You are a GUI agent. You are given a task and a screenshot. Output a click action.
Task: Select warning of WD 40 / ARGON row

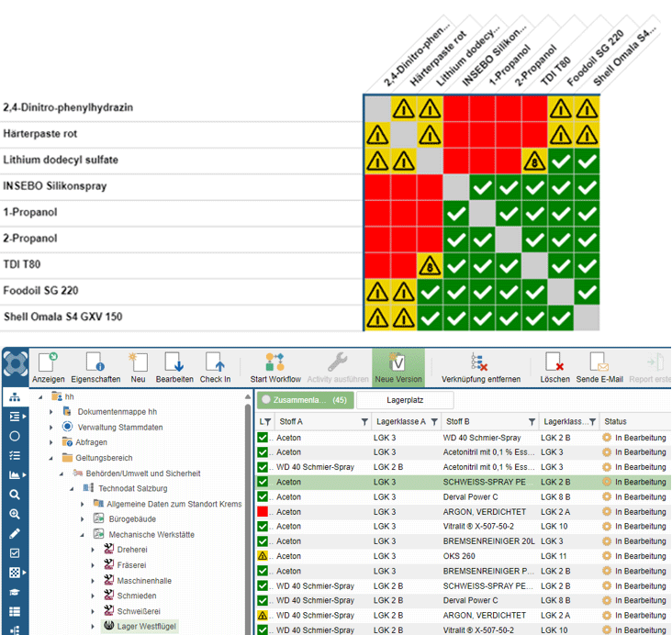click(x=263, y=616)
